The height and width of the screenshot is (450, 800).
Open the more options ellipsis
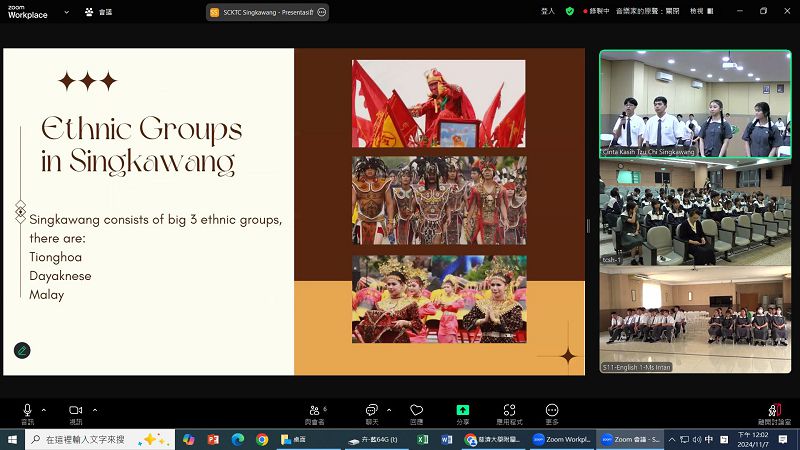click(552, 411)
